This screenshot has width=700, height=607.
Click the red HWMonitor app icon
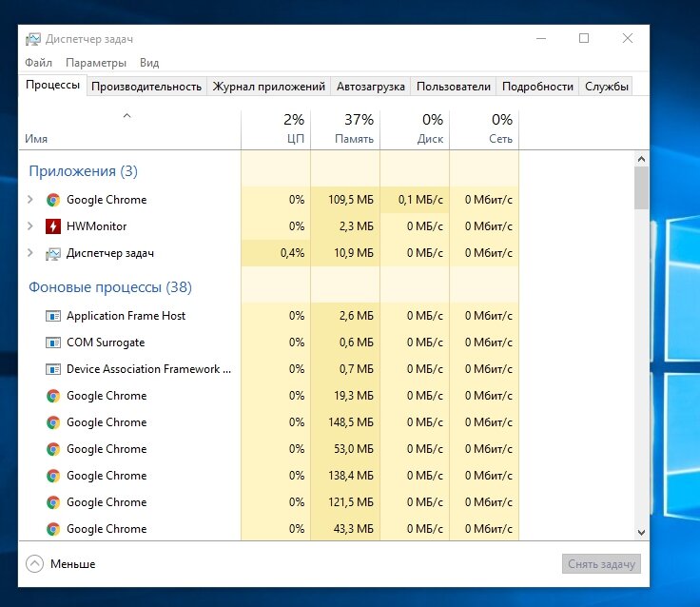(x=53, y=226)
